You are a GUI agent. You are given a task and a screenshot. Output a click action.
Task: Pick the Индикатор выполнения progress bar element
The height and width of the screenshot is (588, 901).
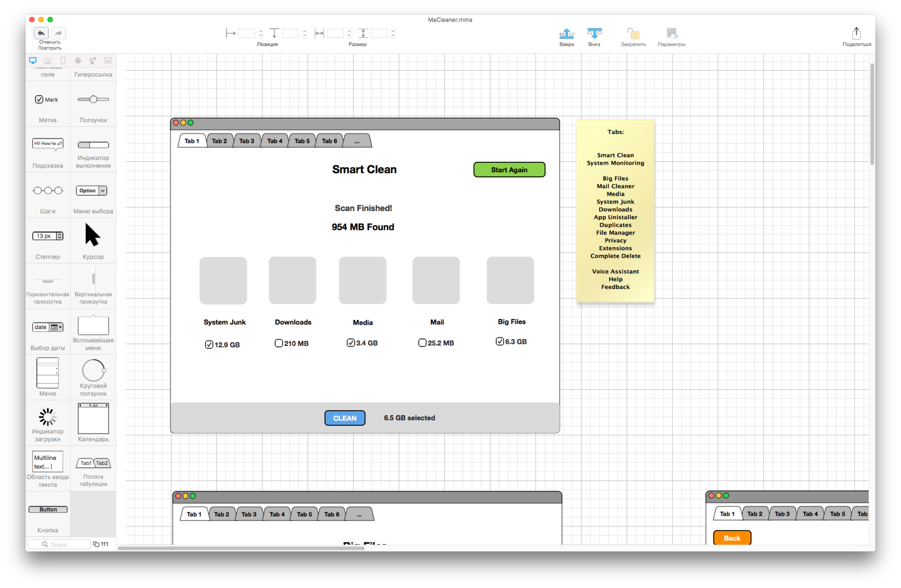click(x=93, y=150)
